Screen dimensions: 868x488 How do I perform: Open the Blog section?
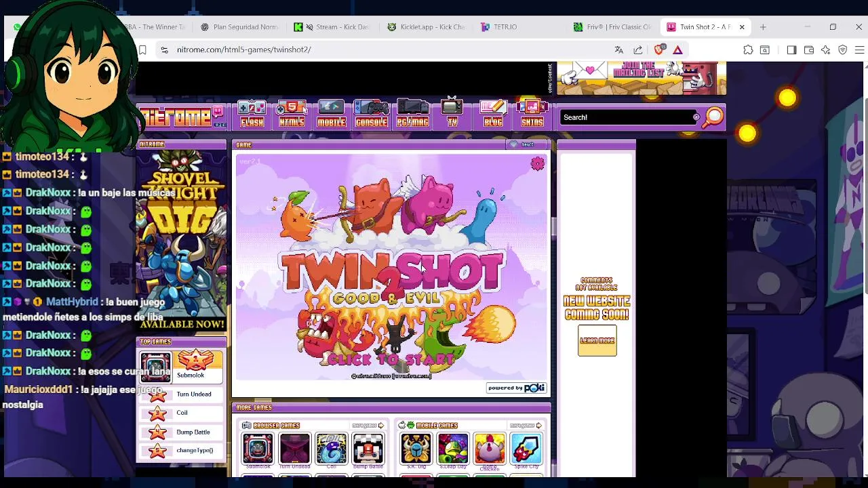(x=493, y=114)
